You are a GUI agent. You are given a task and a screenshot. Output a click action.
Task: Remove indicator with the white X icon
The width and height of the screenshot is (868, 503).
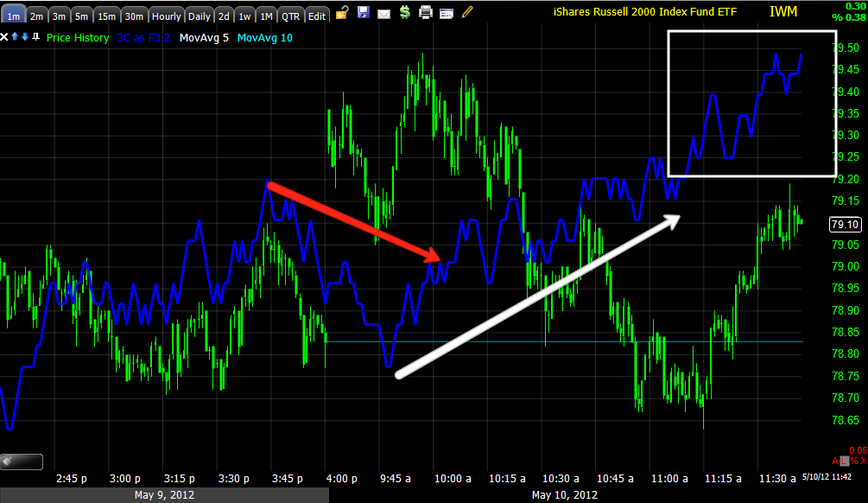pos(3,37)
